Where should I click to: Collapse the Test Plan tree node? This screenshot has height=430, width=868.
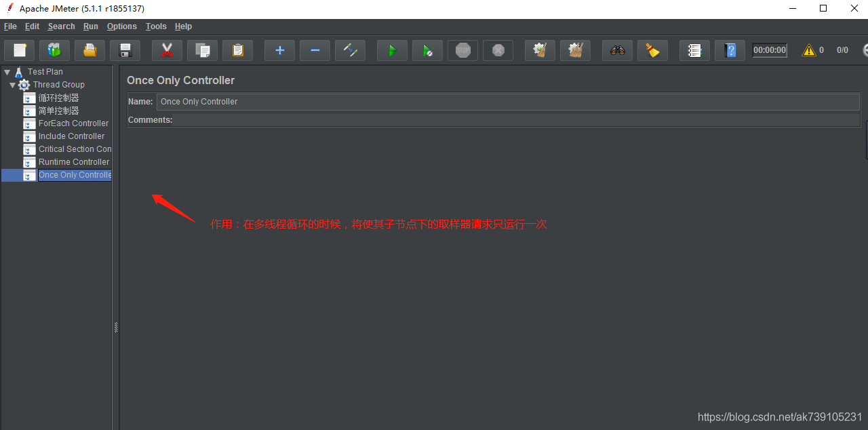(x=7, y=71)
